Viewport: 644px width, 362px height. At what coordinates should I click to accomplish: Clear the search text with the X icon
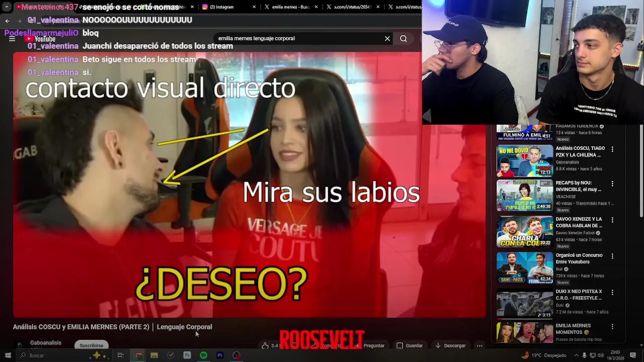tap(387, 38)
